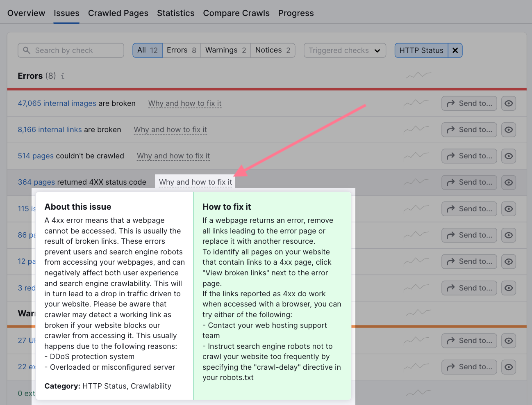Open the 47,065 internal images link
The height and width of the screenshot is (405, 532).
[x=57, y=103]
